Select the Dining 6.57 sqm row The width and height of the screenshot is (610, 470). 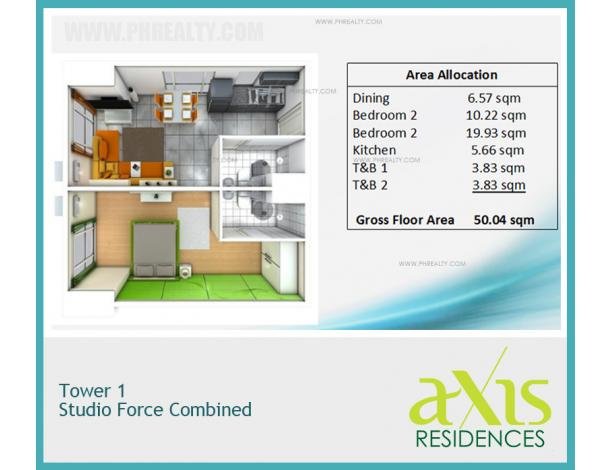point(451,99)
